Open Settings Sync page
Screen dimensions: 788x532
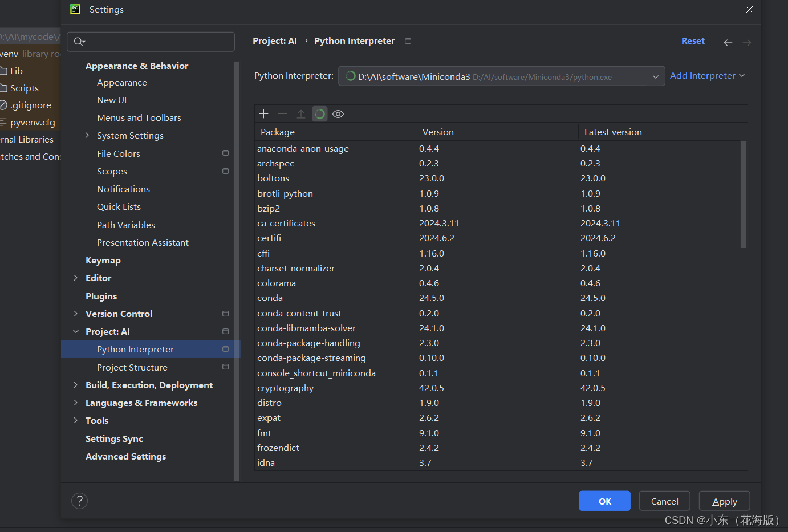pyautogui.click(x=114, y=439)
